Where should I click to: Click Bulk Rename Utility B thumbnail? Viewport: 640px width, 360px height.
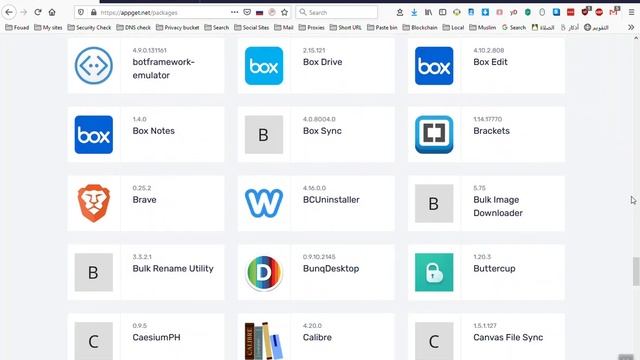tap(94, 272)
